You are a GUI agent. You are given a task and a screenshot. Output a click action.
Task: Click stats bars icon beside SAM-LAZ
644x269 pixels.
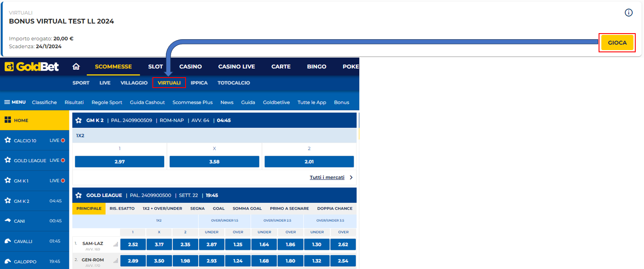[x=116, y=245]
